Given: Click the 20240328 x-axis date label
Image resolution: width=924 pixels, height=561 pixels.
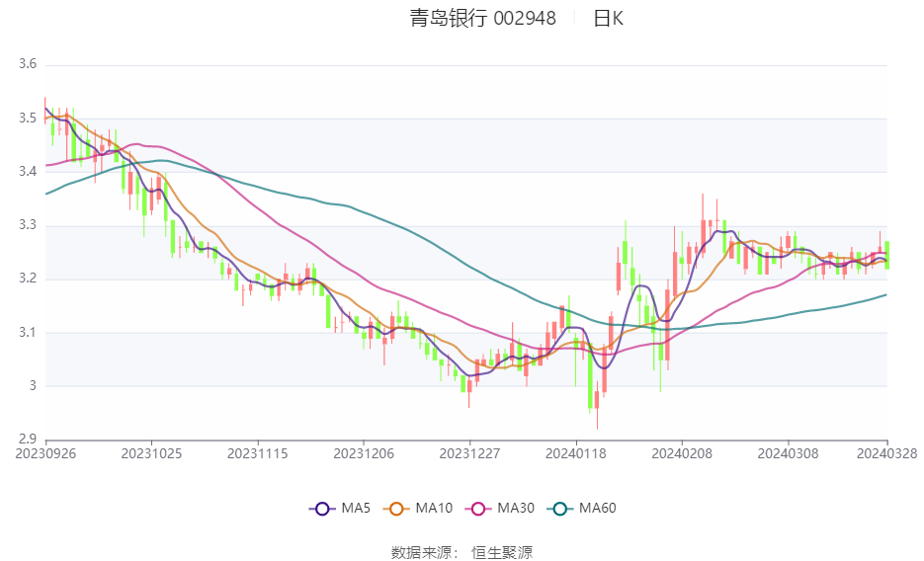Looking at the screenshot, I should (x=886, y=454).
